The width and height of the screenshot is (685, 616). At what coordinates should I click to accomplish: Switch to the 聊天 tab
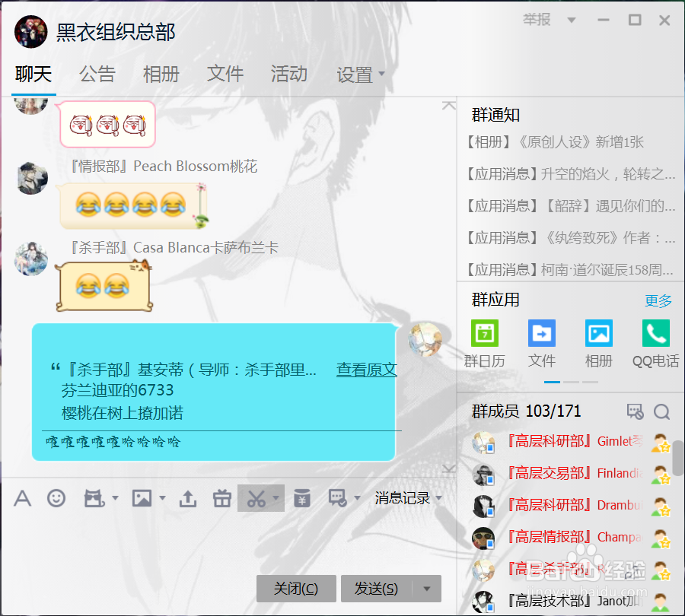click(33, 74)
